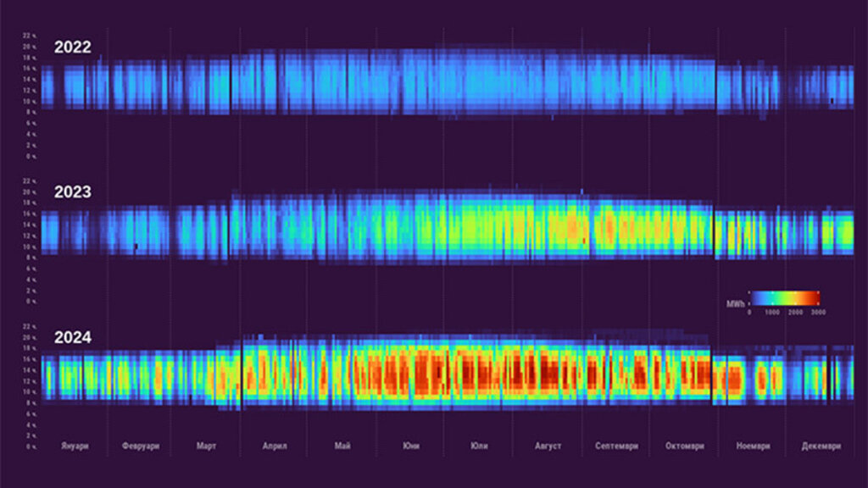Select the Януари month label
This screenshot has height=488, width=868.
pos(75,446)
